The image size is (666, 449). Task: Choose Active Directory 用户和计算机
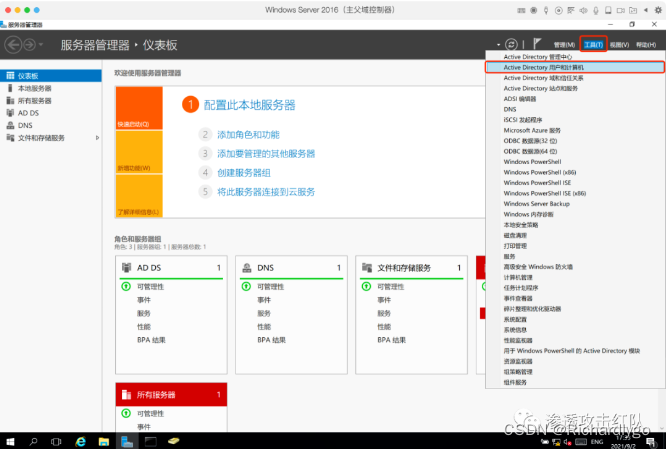(575, 68)
